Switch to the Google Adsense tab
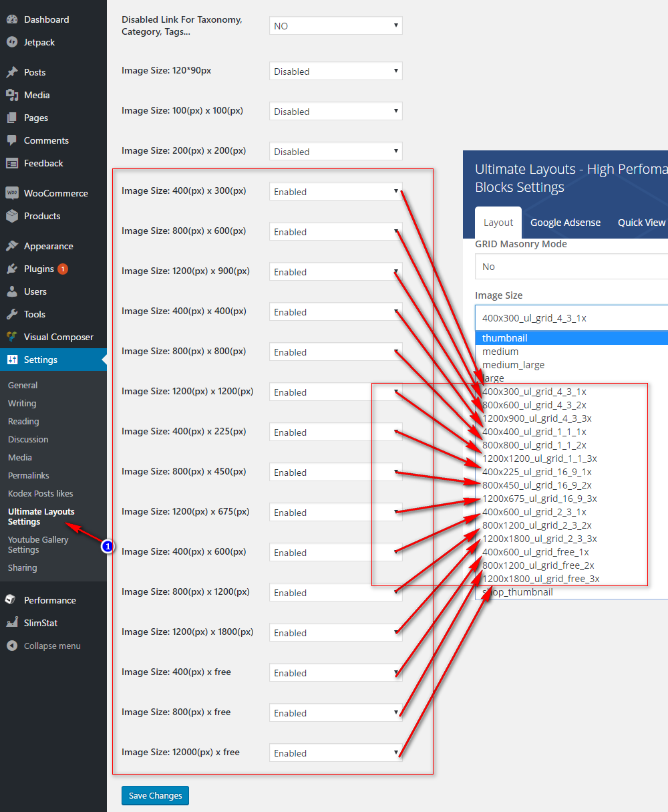 pos(565,223)
